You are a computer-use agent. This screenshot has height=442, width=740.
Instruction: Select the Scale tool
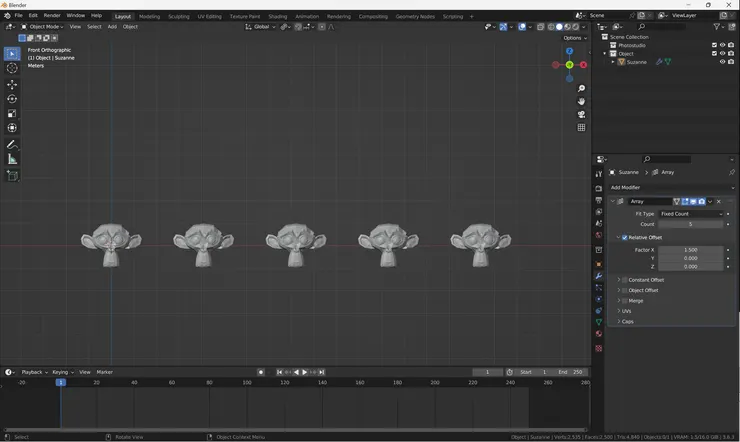point(12,113)
